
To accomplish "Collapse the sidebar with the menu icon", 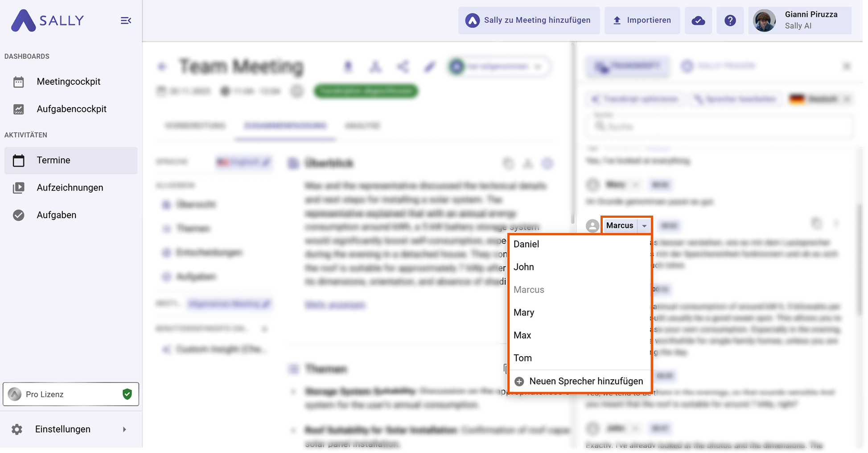I will [126, 21].
